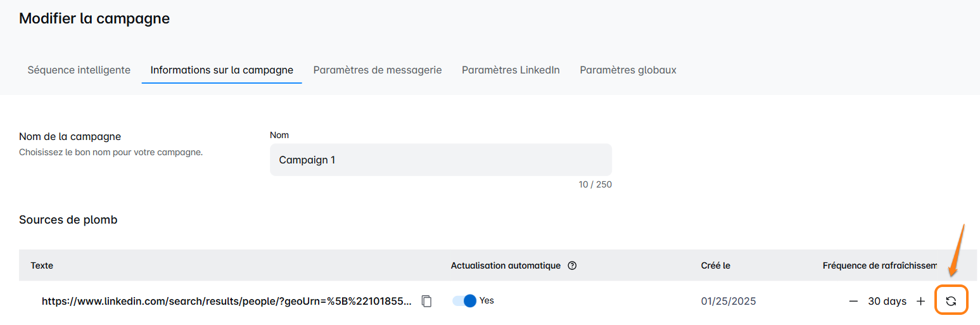Go to the Paramètres LinkedIn tab
The image size is (980, 325).
coord(511,70)
